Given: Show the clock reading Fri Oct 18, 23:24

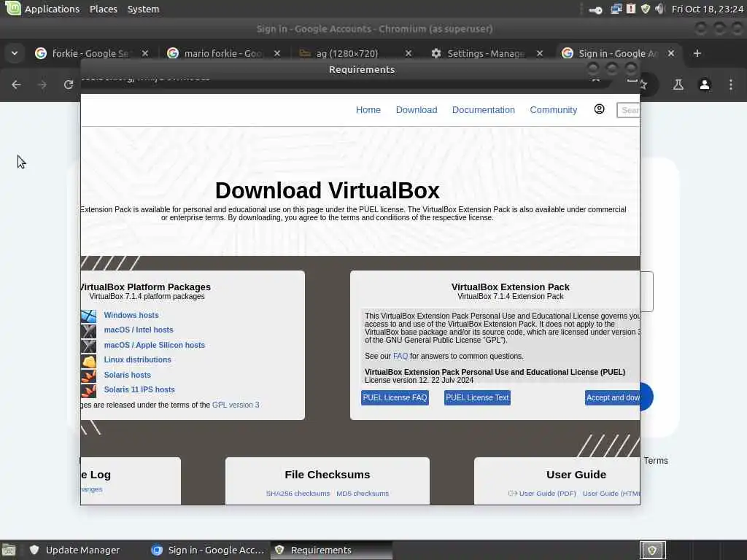Looking at the screenshot, I should (707, 9).
